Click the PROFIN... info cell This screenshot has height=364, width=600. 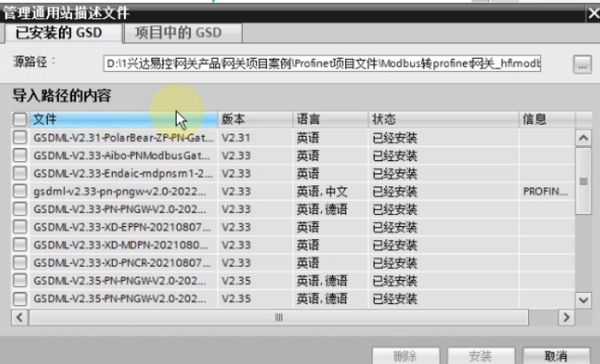[545, 192]
